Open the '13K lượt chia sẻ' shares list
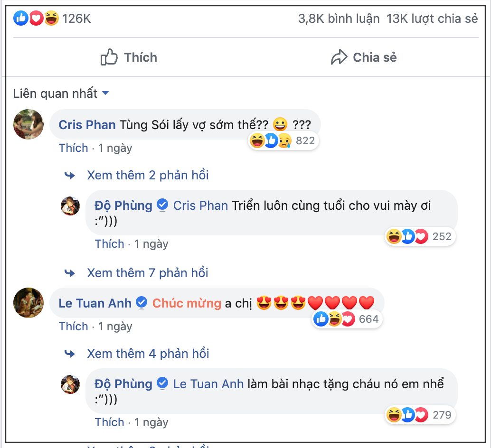This screenshot has height=448, width=491. [x=432, y=19]
